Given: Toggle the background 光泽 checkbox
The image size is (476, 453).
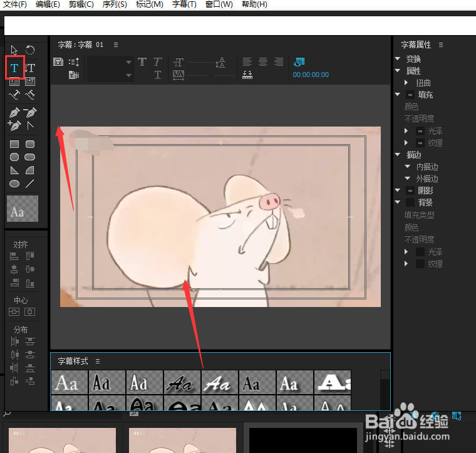Looking at the screenshot, I should tap(420, 252).
